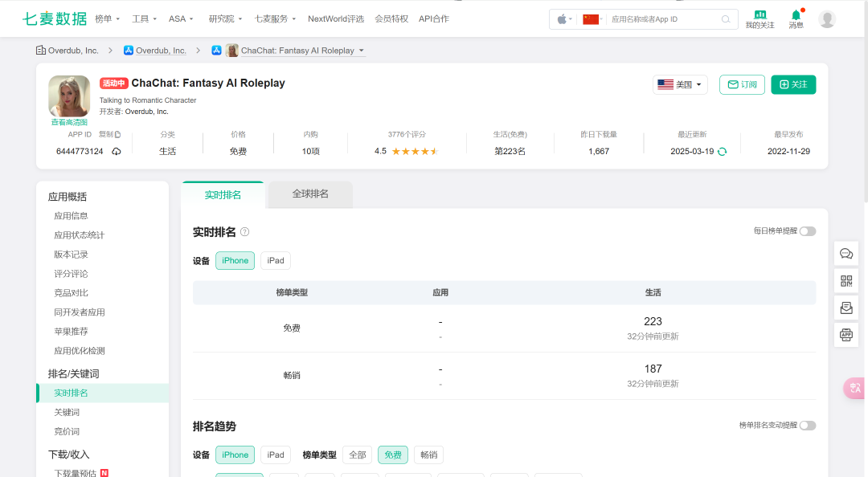Select iPad in realtime ranking device
Screen dimensions: 868x477
[276, 261]
